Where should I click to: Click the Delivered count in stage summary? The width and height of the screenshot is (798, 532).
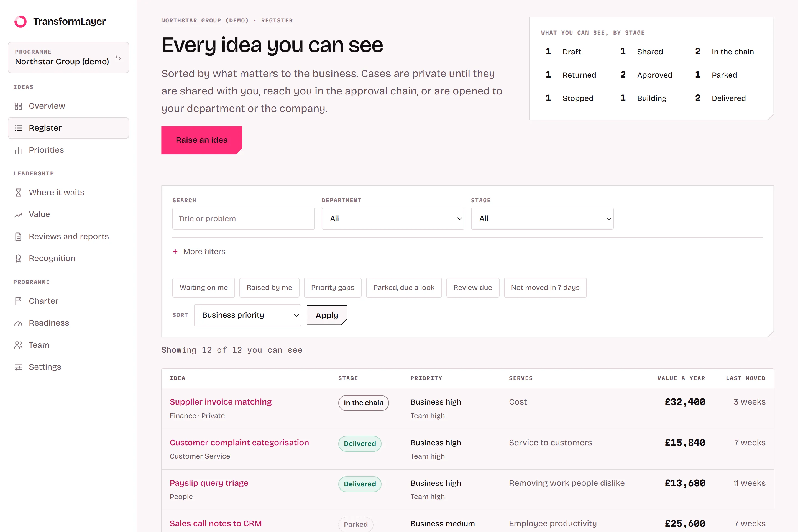[720, 98]
